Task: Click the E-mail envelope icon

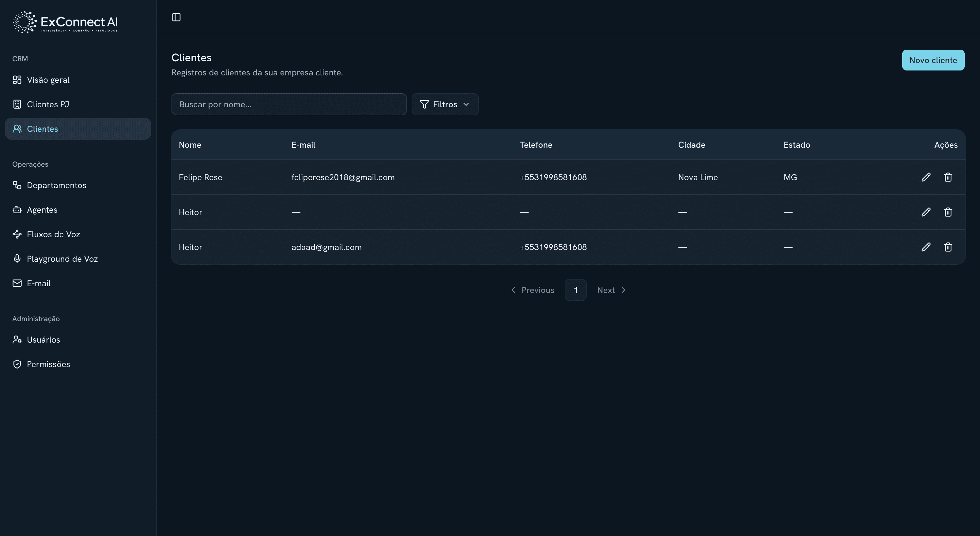Action: (17, 283)
